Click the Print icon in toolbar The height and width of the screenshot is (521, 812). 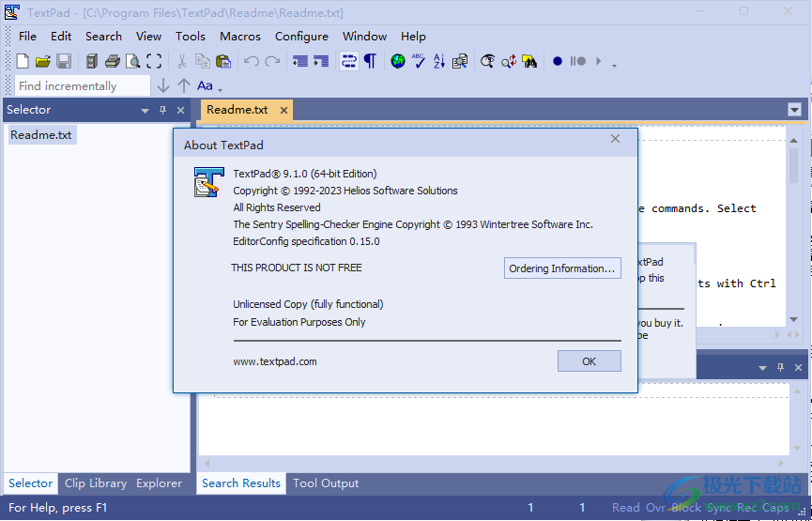coord(113,61)
